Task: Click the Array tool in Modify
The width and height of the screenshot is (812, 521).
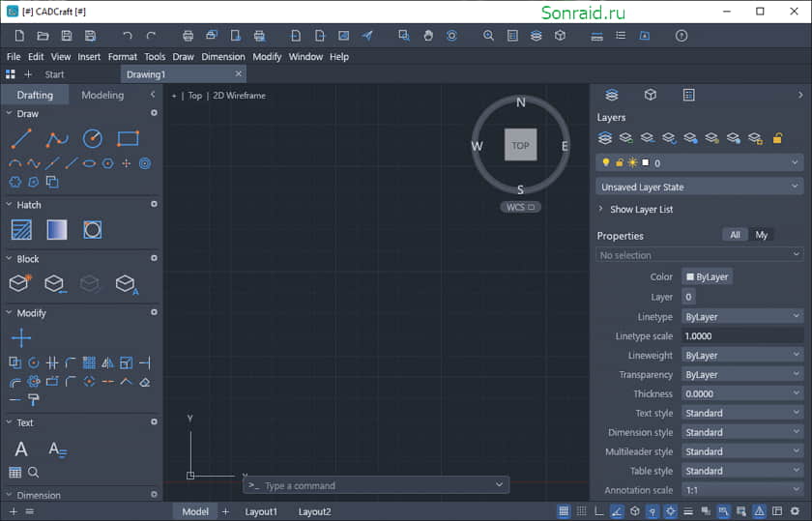Action: pos(89,362)
